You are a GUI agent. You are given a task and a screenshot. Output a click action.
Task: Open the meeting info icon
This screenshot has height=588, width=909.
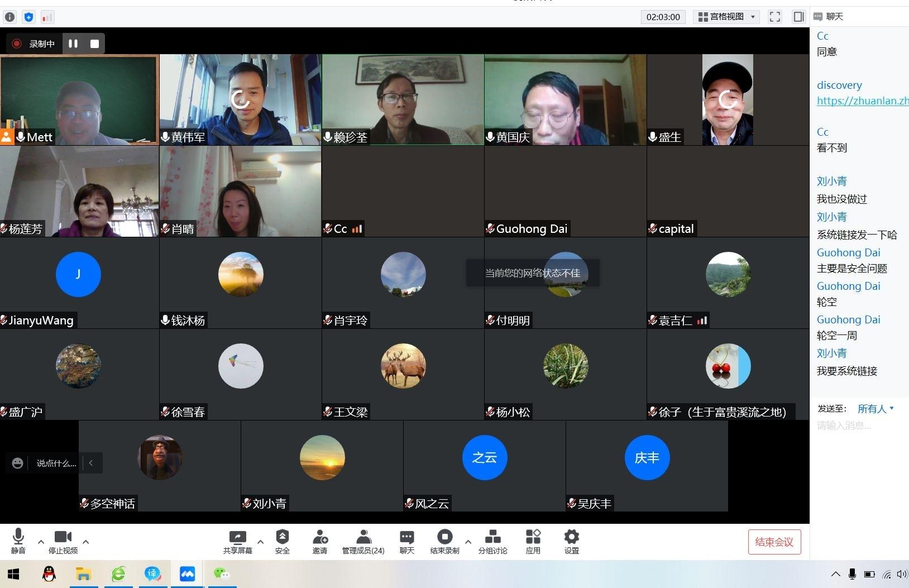pyautogui.click(x=9, y=17)
